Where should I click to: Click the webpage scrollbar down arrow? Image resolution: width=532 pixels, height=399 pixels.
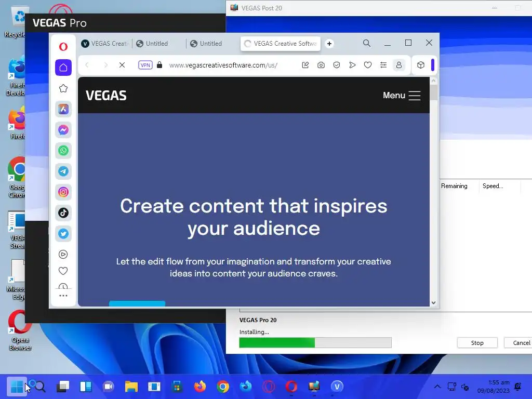click(x=433, y=303)
